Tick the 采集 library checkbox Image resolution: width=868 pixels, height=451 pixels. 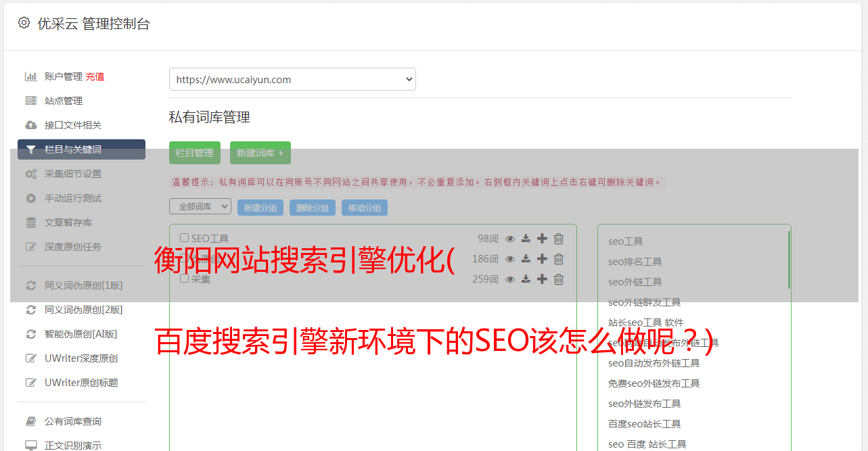(184, 279)
